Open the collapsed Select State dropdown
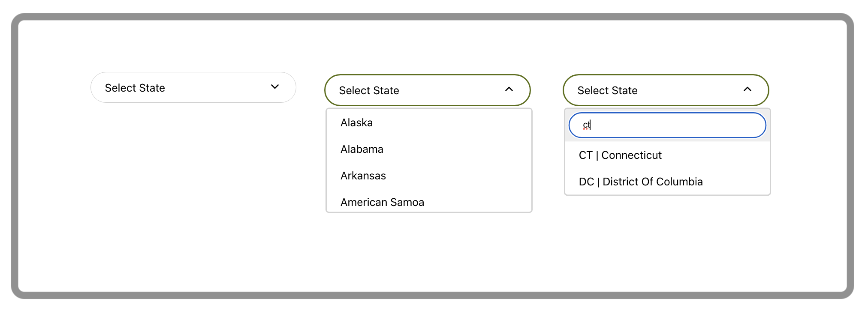Viewport: 868px width, 310px height. point(193,87)
